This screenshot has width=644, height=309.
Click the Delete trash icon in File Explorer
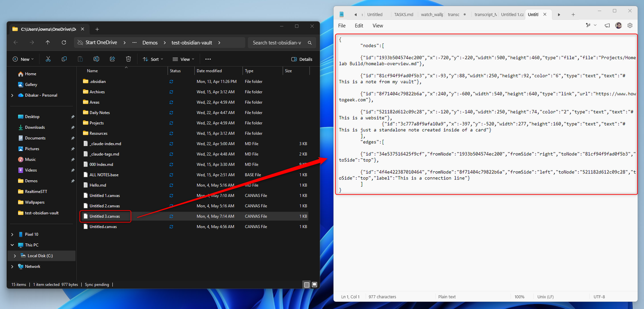128,59
